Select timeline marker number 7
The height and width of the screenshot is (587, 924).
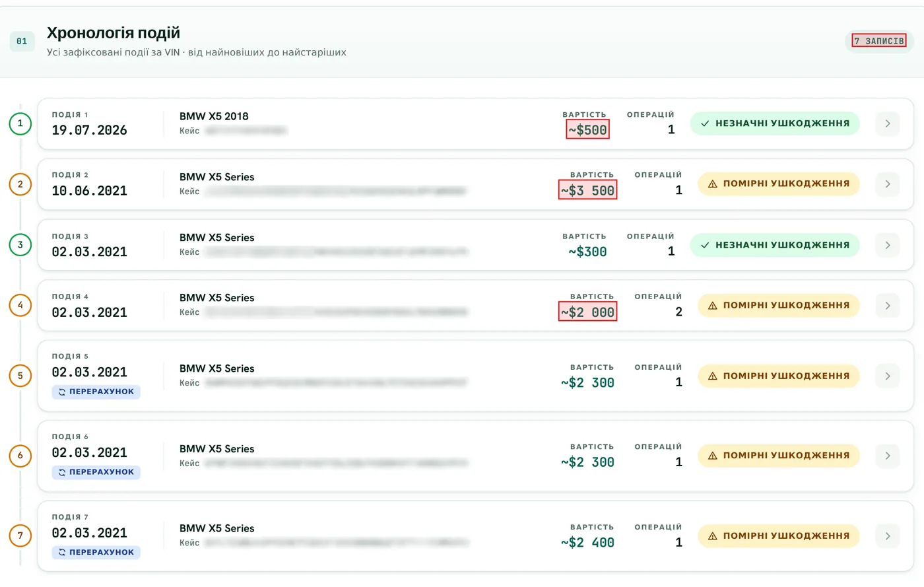click(20, 535)
